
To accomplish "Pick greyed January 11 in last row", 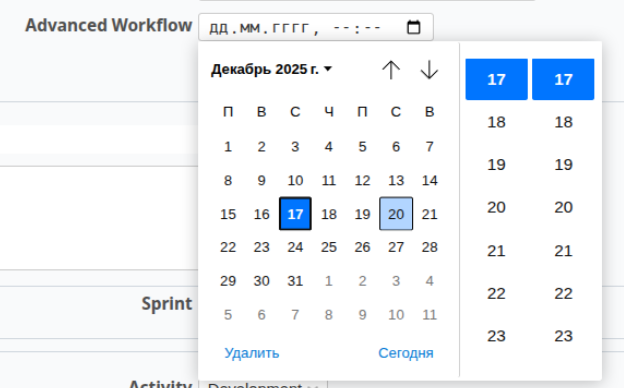I will tap(429, 315).
